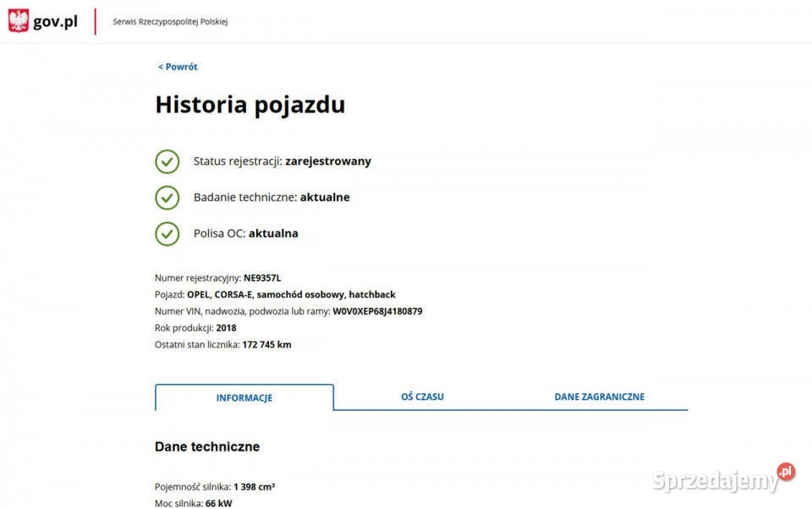Switch to the OŚ CZASU tab

(x=422, y=397)
